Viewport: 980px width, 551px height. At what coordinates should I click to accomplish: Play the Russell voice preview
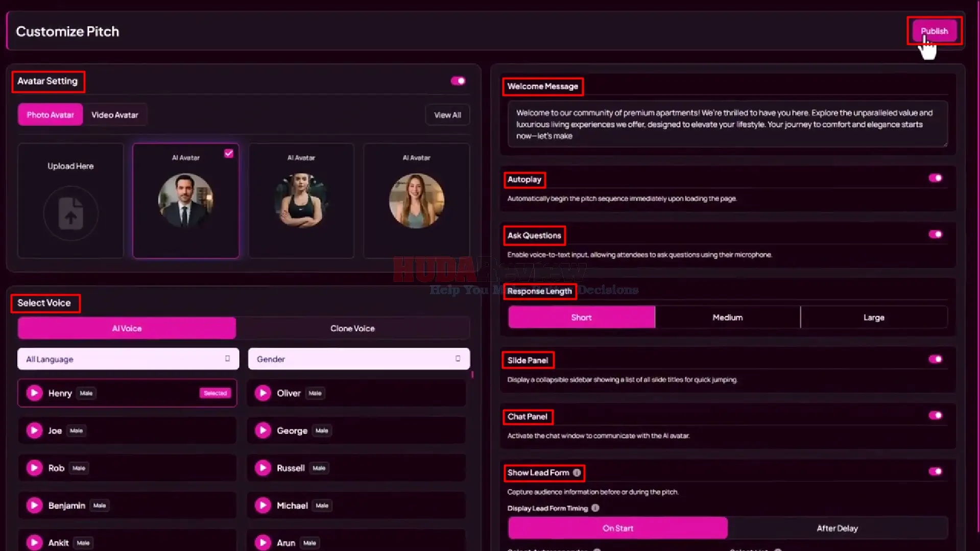(263, 468)
